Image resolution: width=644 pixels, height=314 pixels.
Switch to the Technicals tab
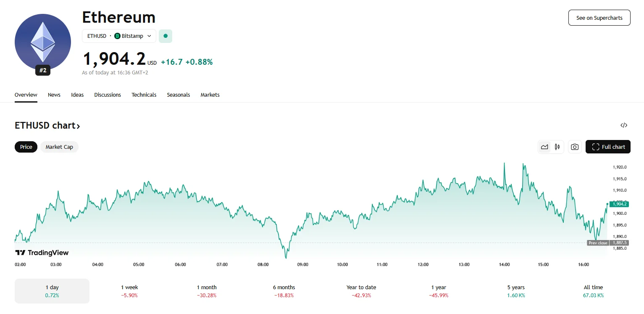pos(144,95)
